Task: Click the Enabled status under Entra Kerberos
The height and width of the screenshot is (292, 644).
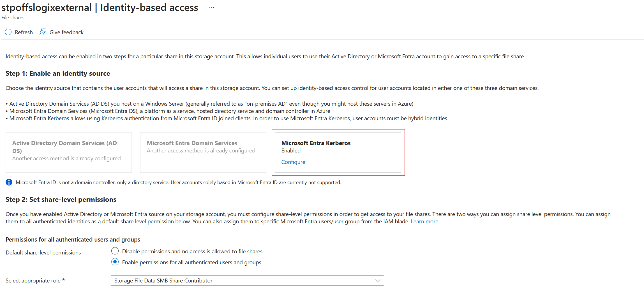Action: click(291, 151)
